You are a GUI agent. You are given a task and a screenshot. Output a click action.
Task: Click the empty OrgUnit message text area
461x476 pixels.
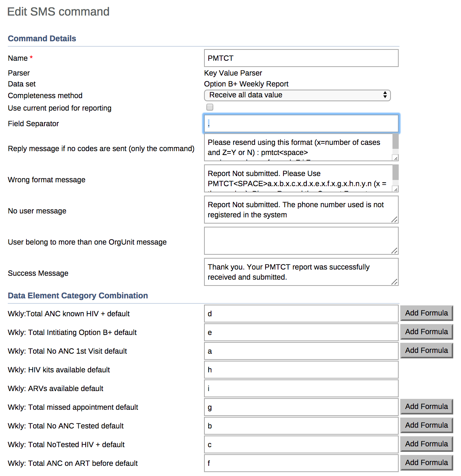(x=297, y=241)
